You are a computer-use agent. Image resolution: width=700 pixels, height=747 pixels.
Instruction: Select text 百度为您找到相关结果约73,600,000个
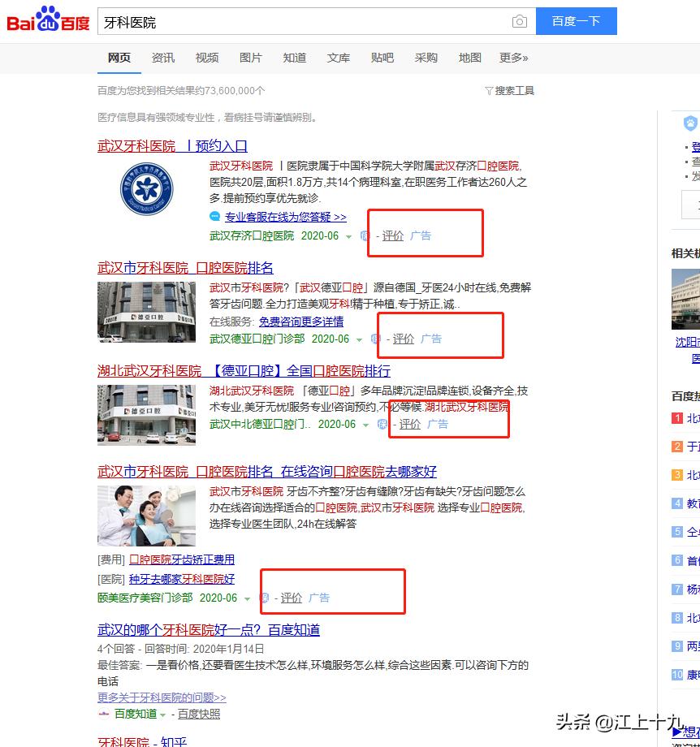click(181, 90)
